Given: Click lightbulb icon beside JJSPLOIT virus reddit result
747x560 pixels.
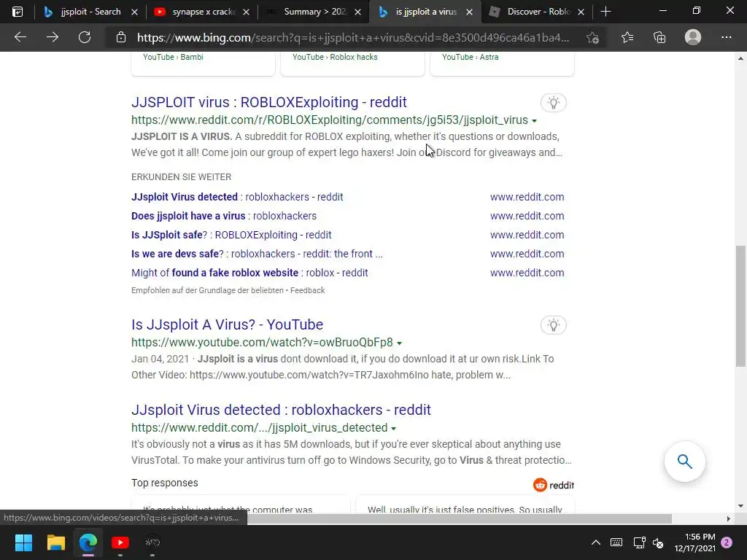Looking at the screenshot, I should click(553, 102).
